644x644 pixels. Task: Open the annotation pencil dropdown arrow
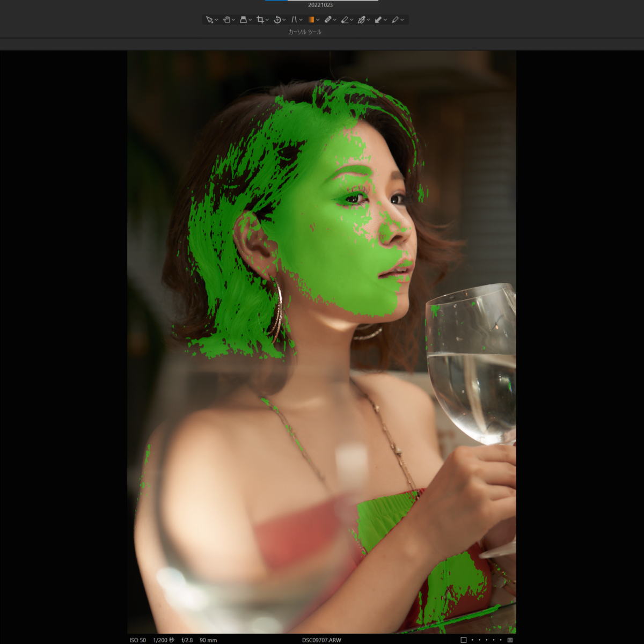(x=402, y=20)
